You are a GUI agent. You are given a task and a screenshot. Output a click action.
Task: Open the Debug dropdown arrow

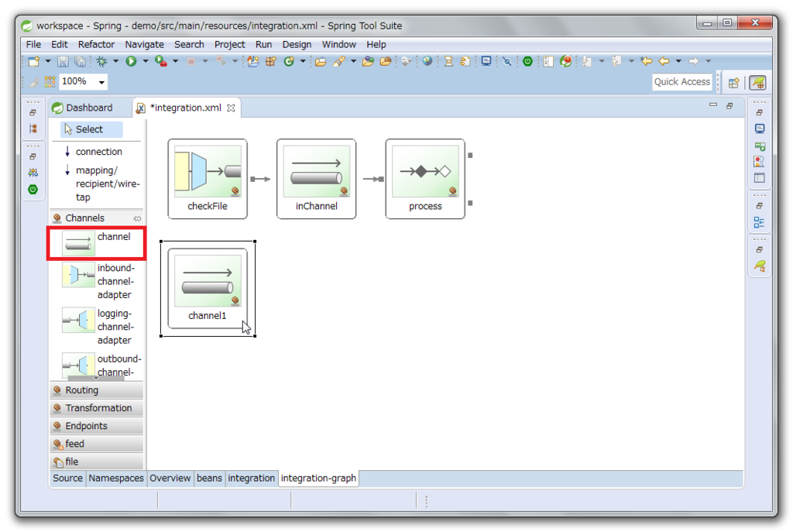coord(116,61)
